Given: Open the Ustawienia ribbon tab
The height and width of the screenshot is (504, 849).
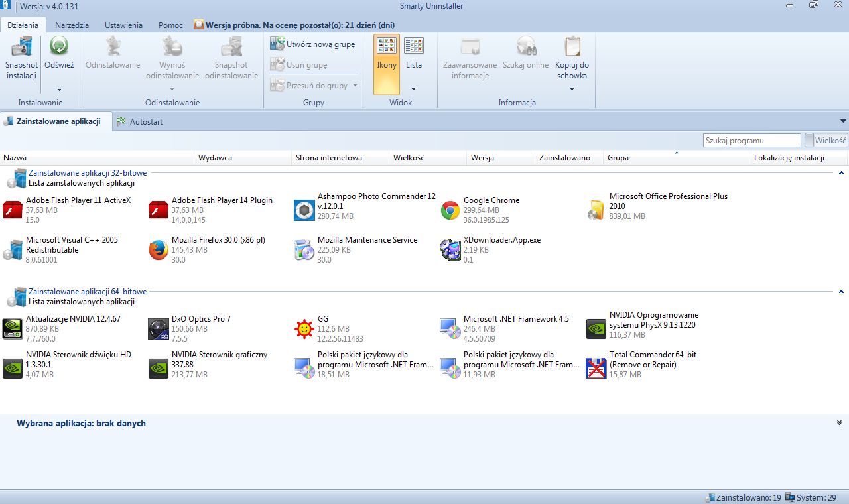Looking at the screenshot, I should tap(123, 25).
